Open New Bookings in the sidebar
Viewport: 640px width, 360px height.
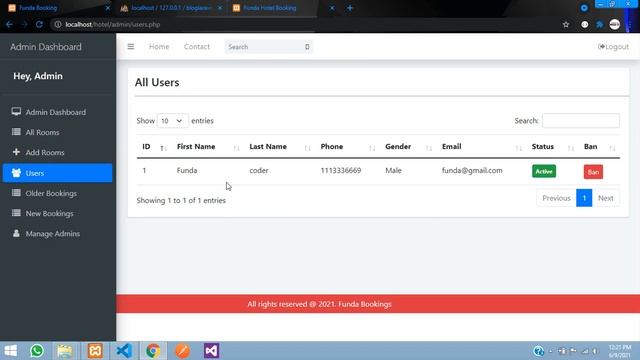click(x=57, y=213)
